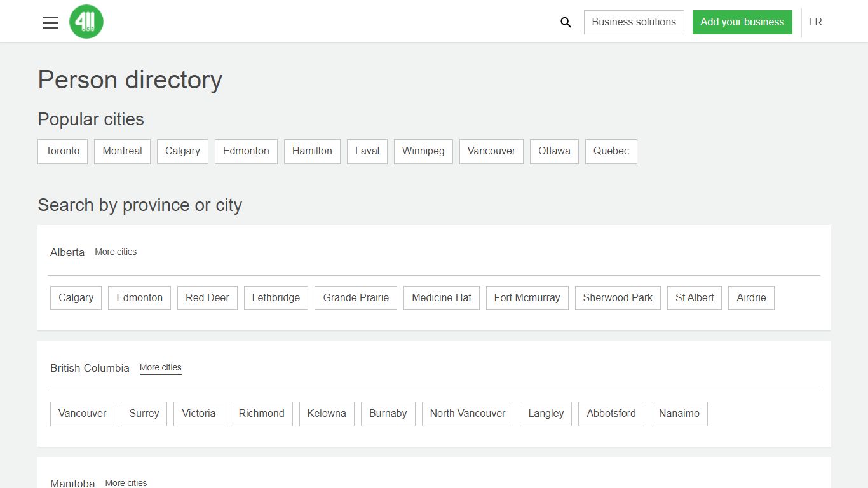Open the hamburger navigation menu
The width and height of the screenshot is (868, 488).
(50, 22)
